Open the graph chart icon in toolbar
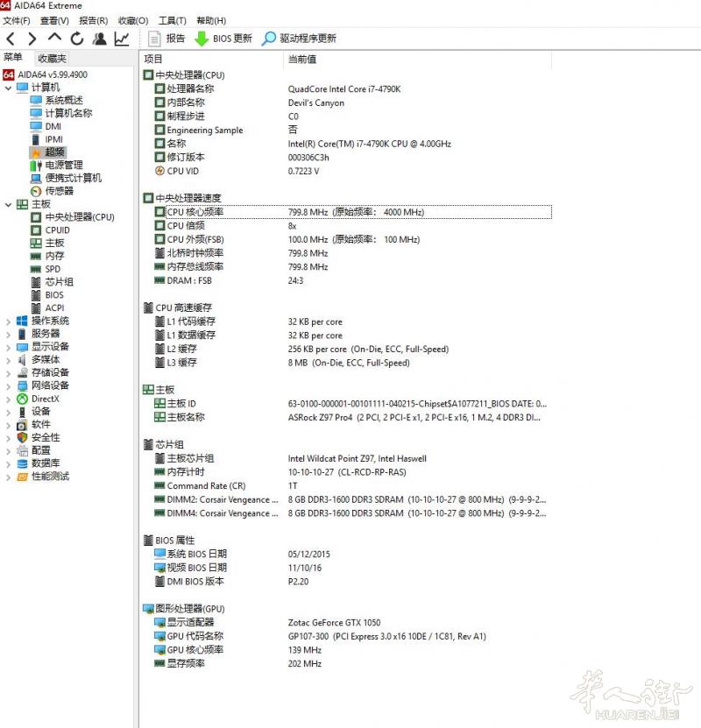Screen dimensions: 701x728 tap(122, 39)
